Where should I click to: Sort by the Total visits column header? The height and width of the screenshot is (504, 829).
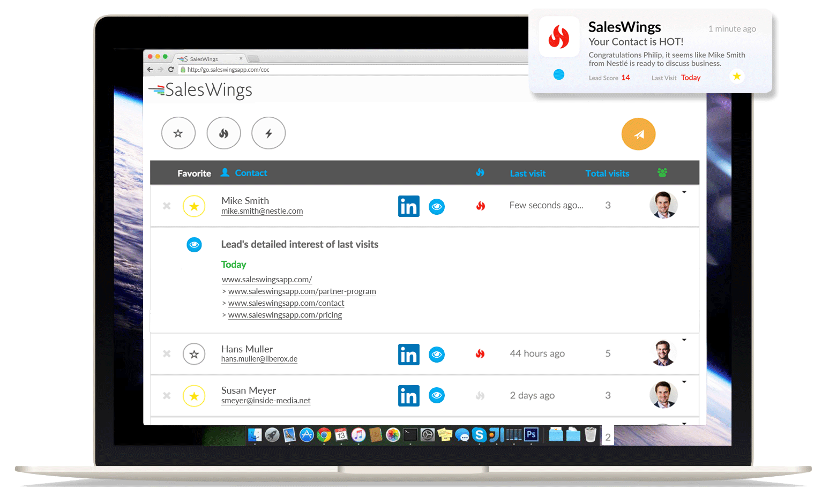[x=607, y=174]
